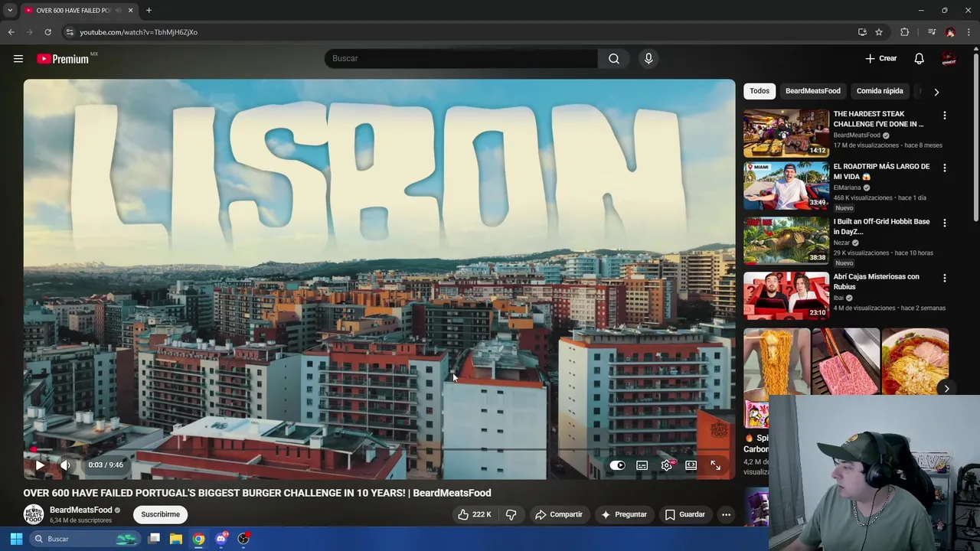Play the video
The image size is (980, 551).
(40, 465)
